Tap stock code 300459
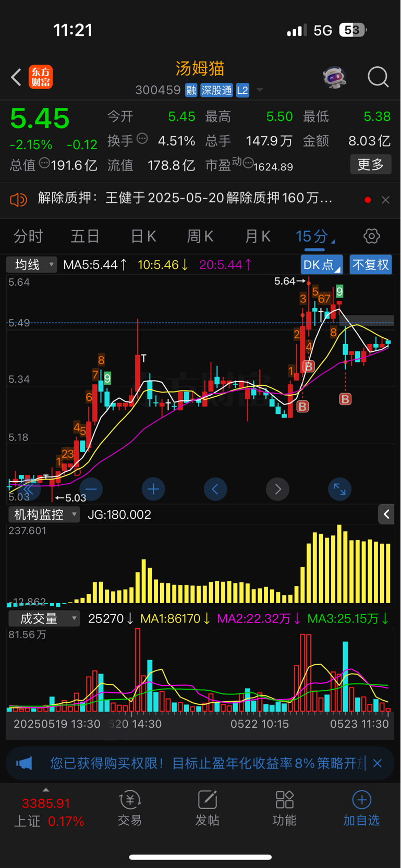This screenshot has height=868, width=401. (x=158, y=90)
